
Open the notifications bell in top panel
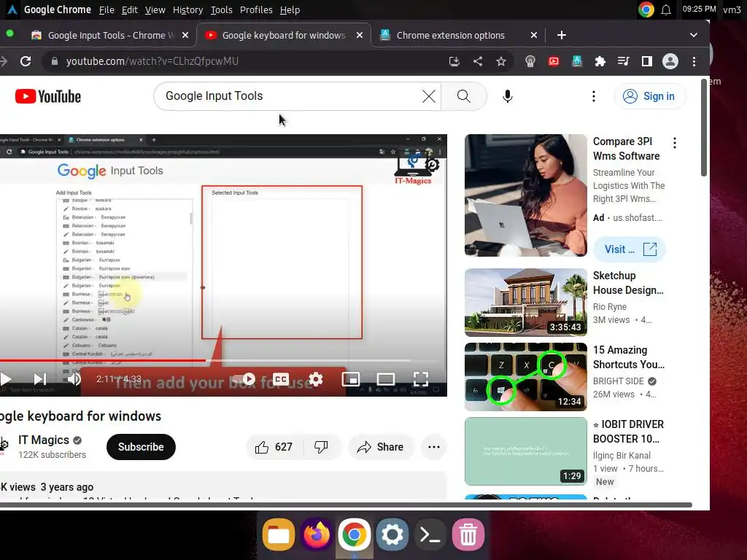(x=666, y=10)
